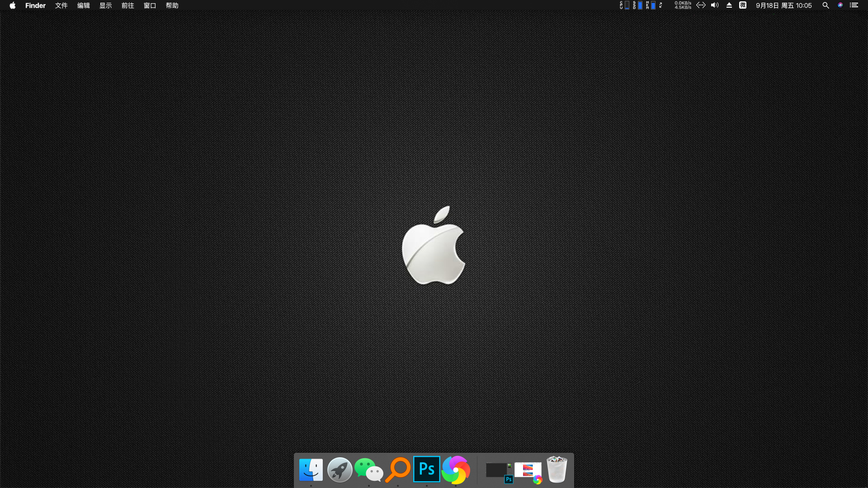Open the 窗口 menu in the menu bar
The height and width of the screenshot is (488, 868).
point(150,5)
